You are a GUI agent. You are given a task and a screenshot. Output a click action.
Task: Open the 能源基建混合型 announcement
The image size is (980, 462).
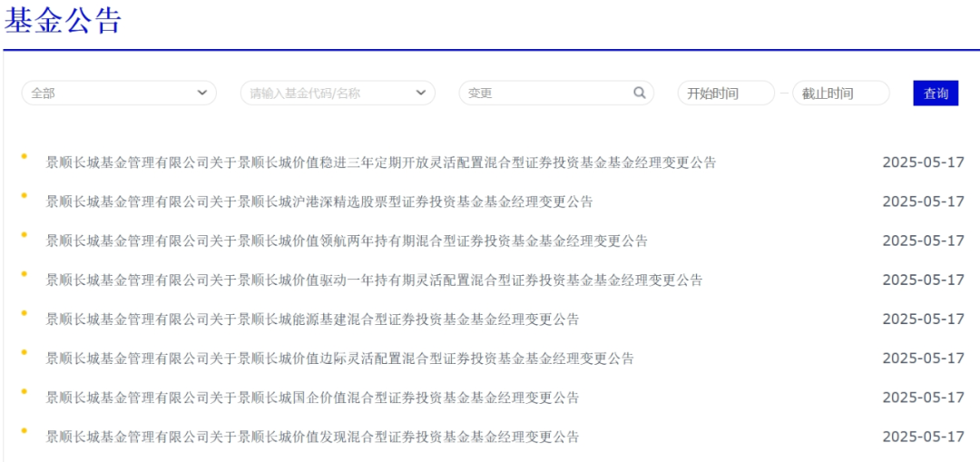(312, 319)
